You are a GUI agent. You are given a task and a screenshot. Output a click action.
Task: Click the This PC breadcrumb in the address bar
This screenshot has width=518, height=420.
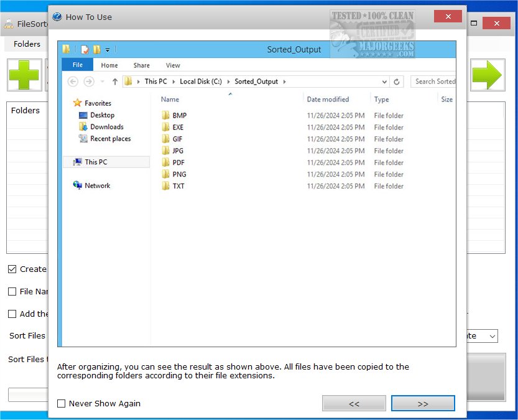tap(155, 82)
